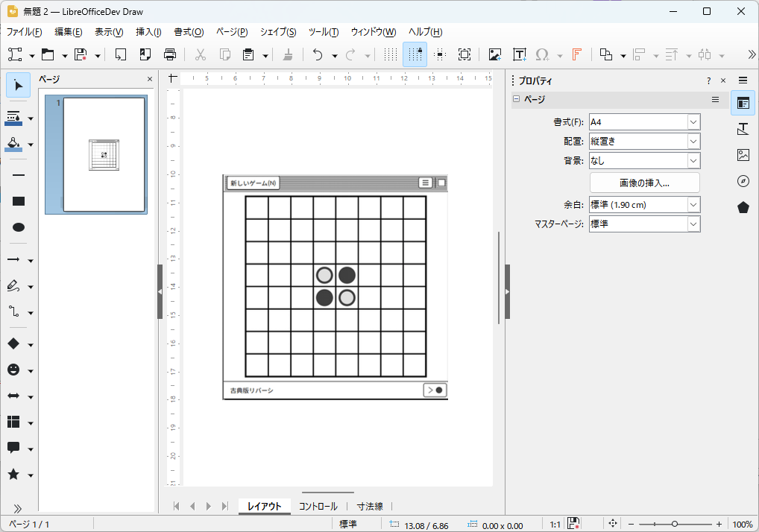Screen dimensions: 759x532
Task: Open the 編集 menu
Action: click(69, 32)
